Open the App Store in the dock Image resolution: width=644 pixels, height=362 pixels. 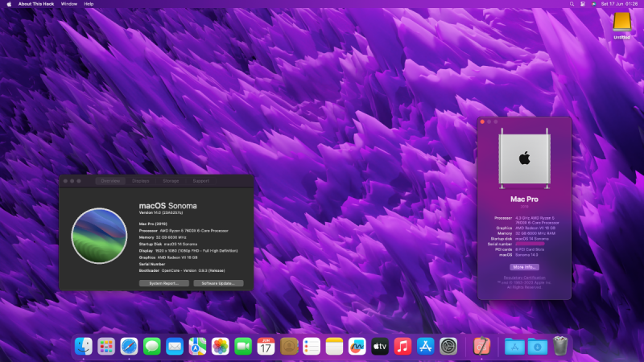426,347
